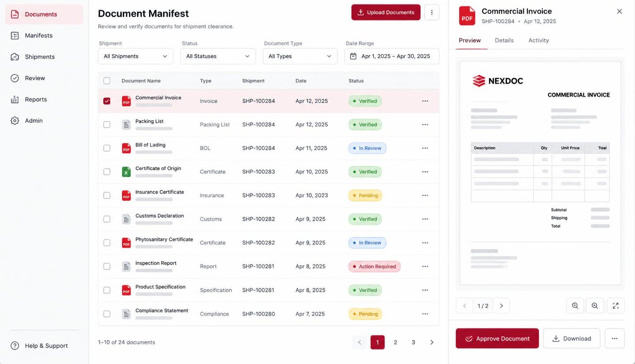
Task: Click the Download button
Action: click(571, 338)
